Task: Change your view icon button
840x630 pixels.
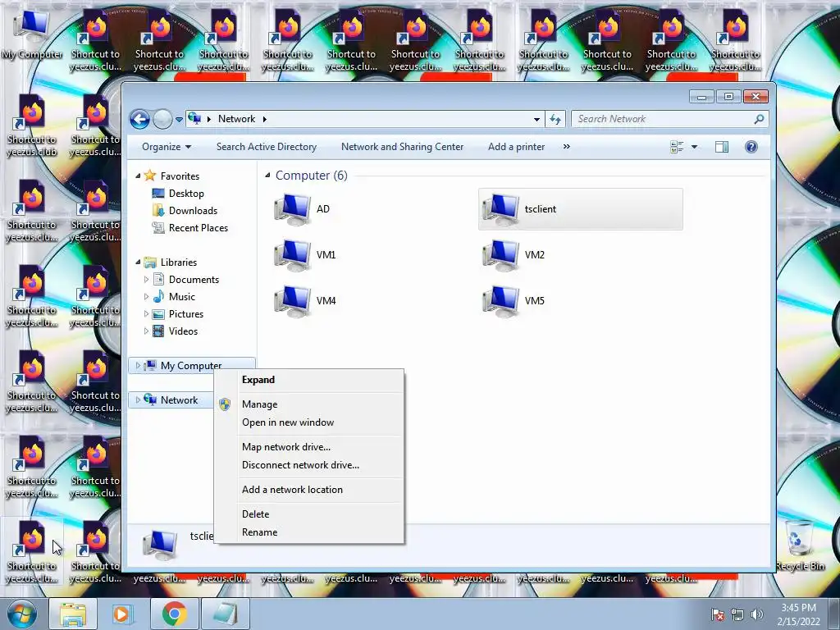Action: (677, 147)
